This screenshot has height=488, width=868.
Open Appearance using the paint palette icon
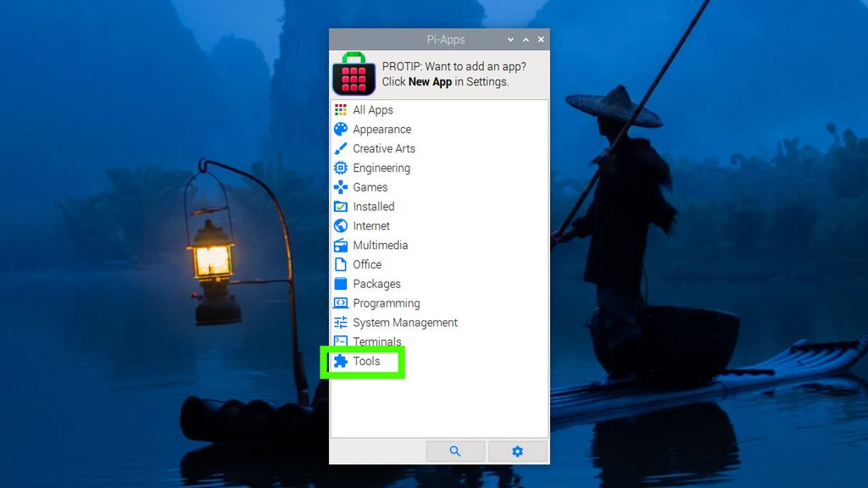[x=340, y=129]
